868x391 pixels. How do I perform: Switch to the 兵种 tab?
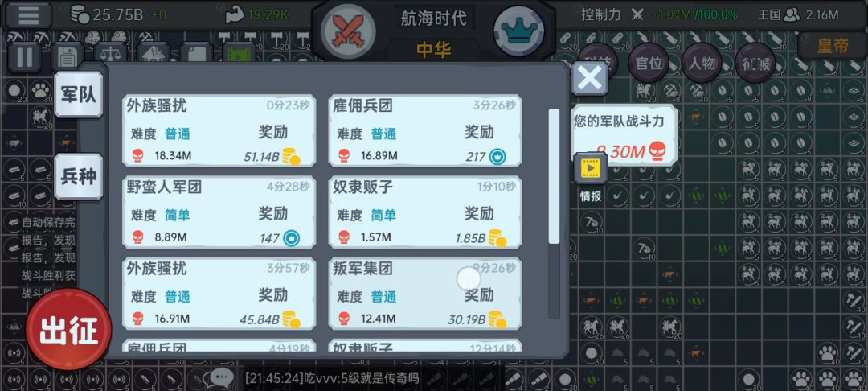(x=79, y=177)
